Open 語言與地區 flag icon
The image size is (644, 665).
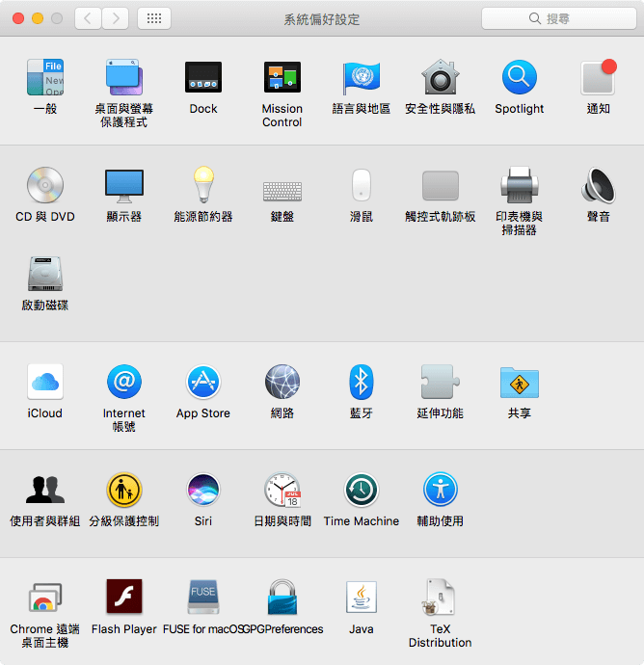pos(361,77)
